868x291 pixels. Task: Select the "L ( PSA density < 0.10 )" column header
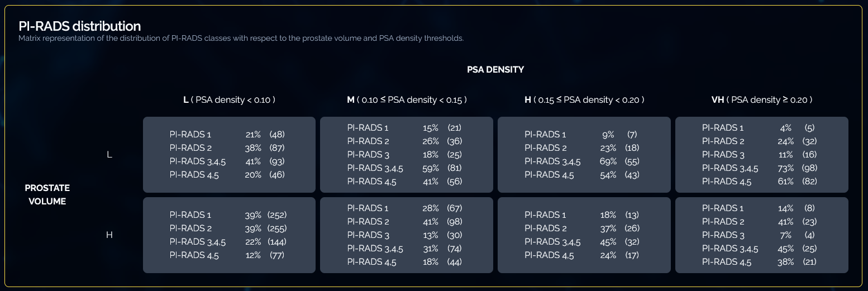pos(229,100)
